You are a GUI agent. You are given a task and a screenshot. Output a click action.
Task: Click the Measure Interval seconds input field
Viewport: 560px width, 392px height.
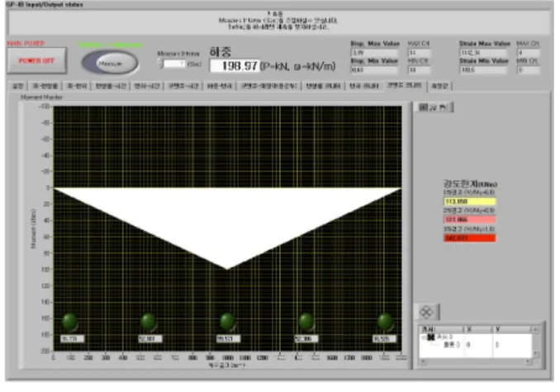tap(174, 64)
